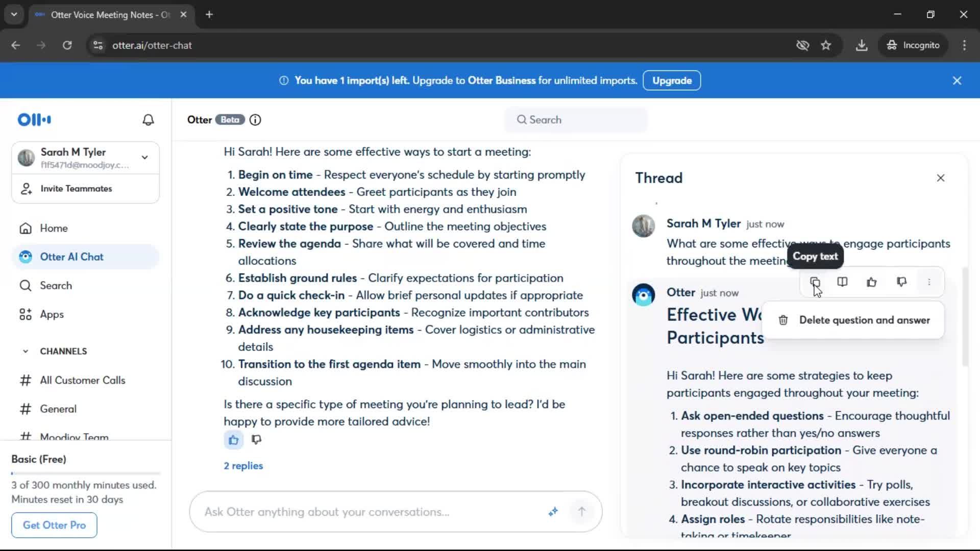Click the Incognito indicator
Image resolution: width=980 pixels, height=551 pixels.
coord(913,45)
